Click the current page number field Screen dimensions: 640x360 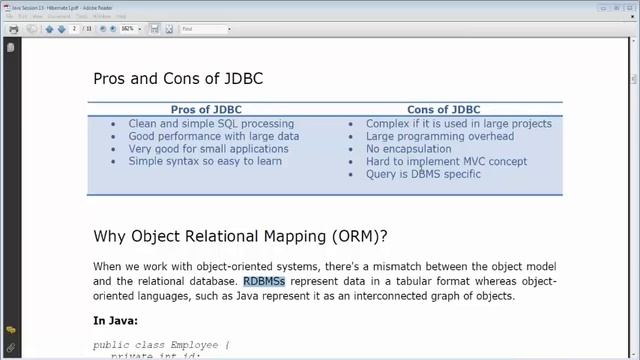[74, 29]
